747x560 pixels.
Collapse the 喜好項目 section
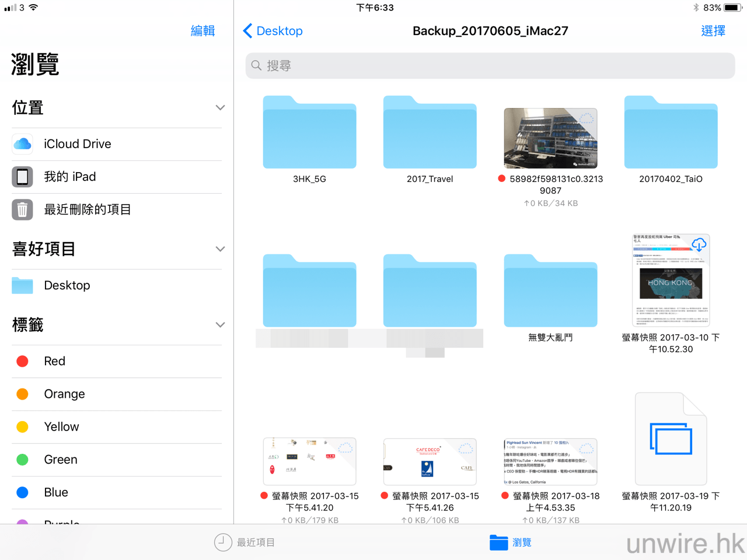[x=220, y=249]
